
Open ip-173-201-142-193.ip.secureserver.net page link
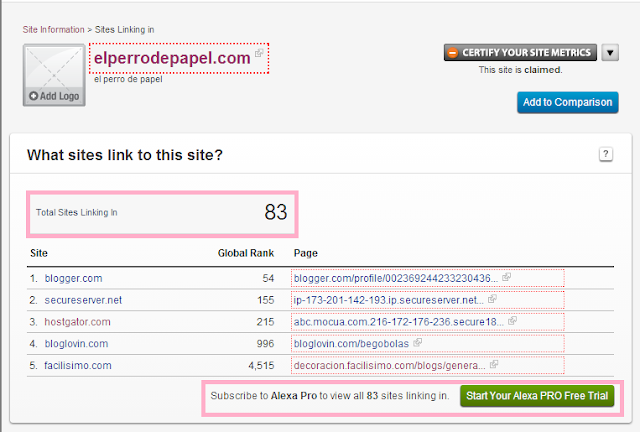(389, 300)
